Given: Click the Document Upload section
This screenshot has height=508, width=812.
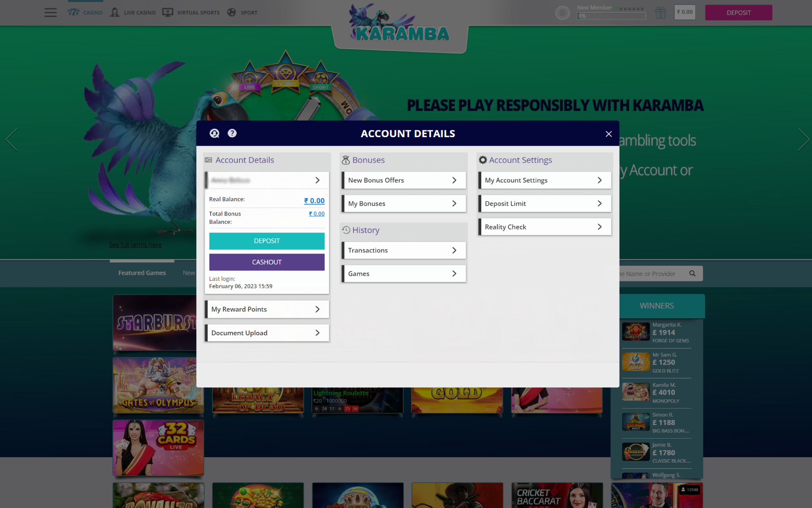Looking at the screenshot, I should tap(266, 332).
